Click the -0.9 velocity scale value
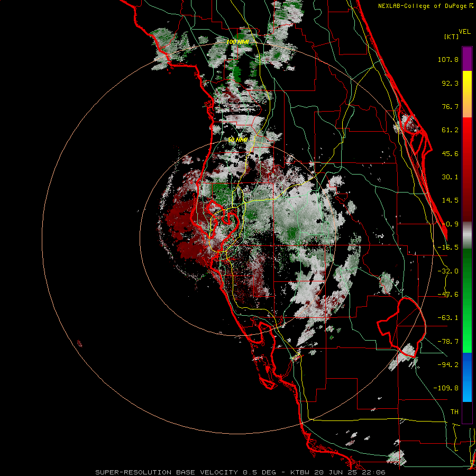The image size is (476, 476). point(450,224)
